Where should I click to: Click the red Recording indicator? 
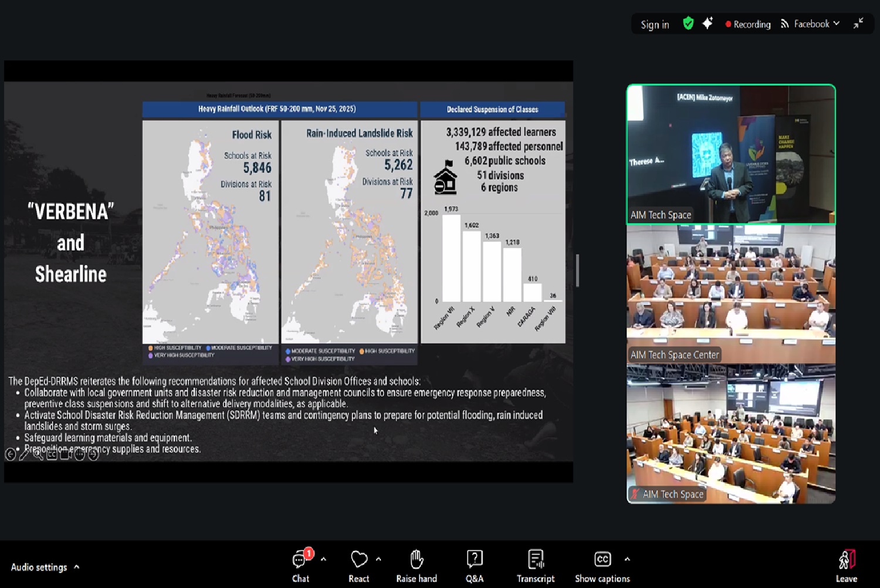point(748,24)
